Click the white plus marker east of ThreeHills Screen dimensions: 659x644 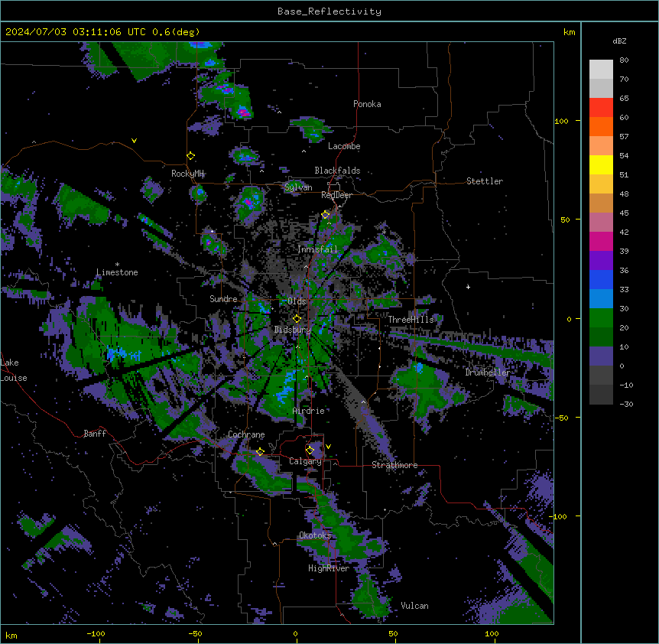[x=468, y=287]
